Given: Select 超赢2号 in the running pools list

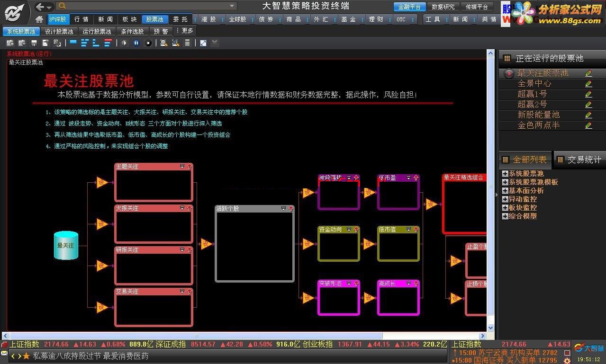Looking at the screenshot, I should (x=532, y=105).
